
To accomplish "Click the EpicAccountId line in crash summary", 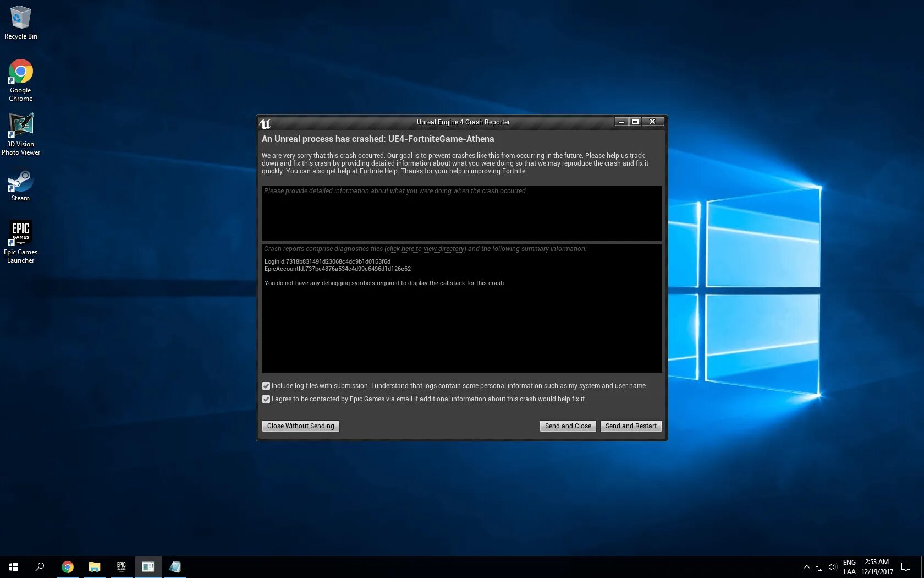I will [x=338, y=269].
